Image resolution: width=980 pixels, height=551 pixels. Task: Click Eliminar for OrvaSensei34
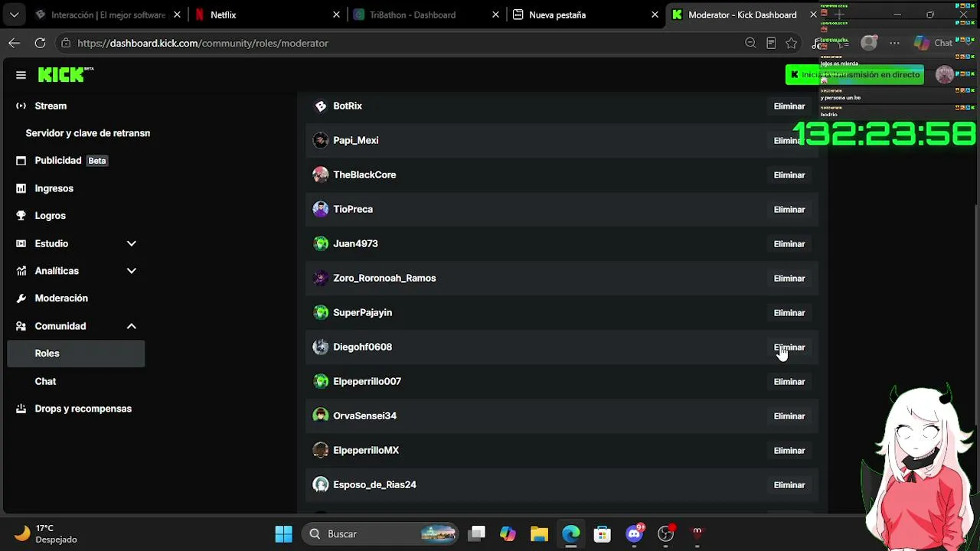pos(789,416)
